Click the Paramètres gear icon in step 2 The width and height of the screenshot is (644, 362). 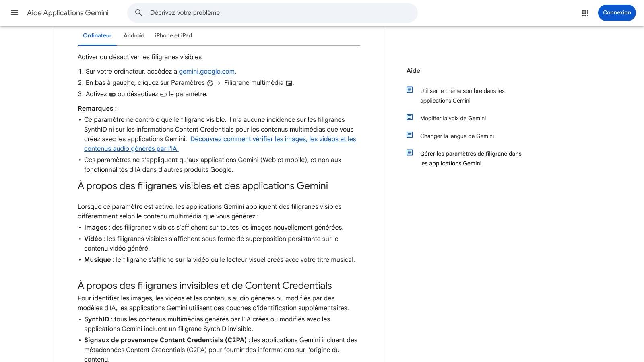point(210,83)
